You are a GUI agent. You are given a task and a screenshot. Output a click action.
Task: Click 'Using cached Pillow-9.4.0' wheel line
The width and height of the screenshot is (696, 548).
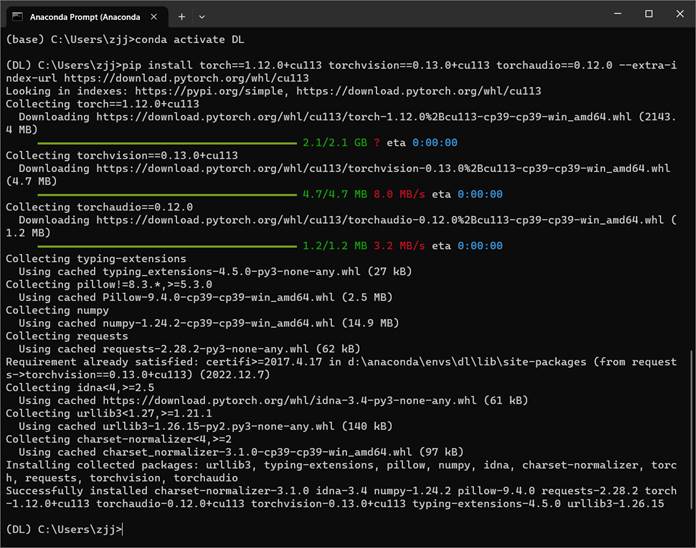(206, 297)
